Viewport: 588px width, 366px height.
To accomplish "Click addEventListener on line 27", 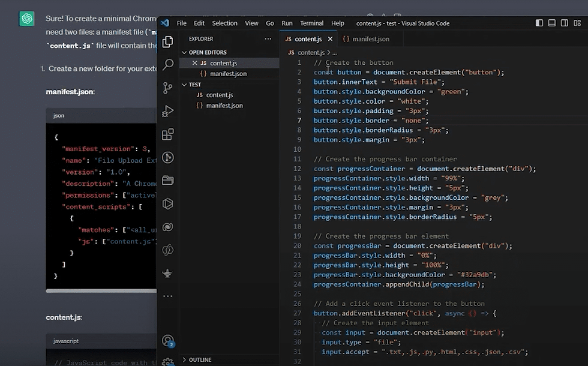I will point(373,313).
